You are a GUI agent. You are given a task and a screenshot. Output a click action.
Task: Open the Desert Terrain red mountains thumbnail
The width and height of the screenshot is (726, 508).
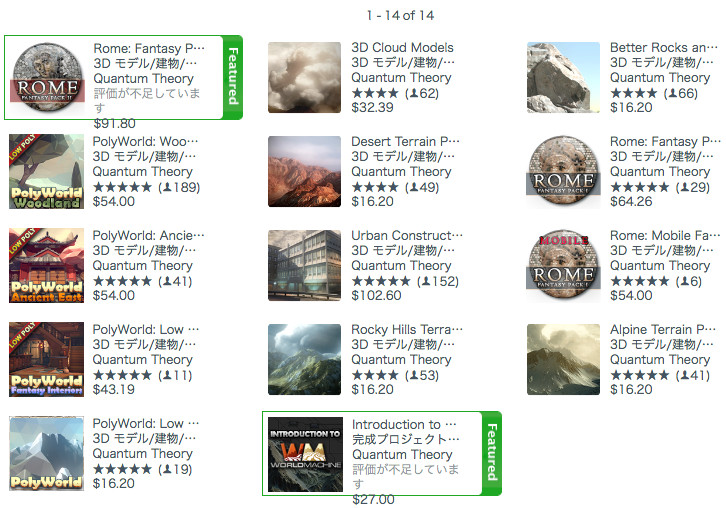pyautogui.click(x=304, y=171)
